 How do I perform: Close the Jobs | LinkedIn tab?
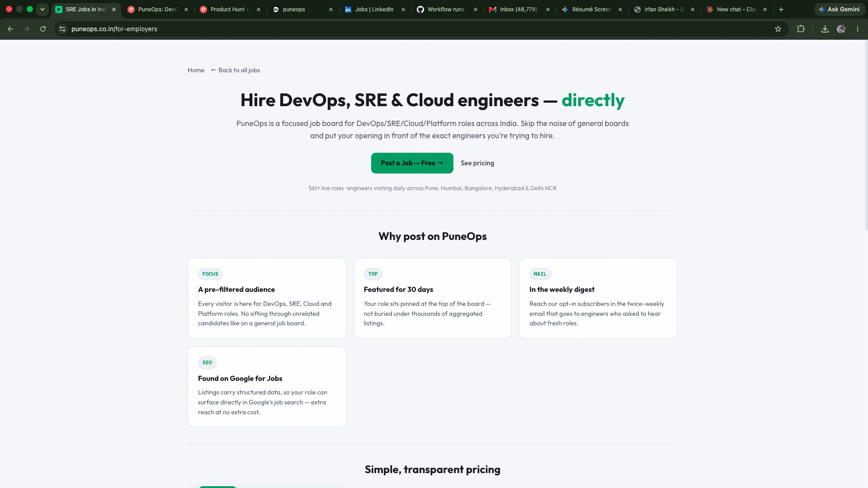403,9
